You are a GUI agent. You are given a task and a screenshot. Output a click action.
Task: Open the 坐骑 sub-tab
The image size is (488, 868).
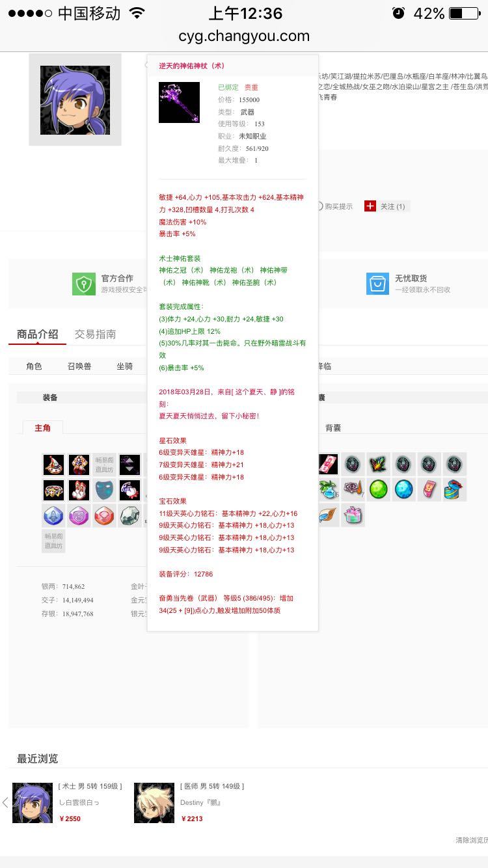(x=124, y=366)
